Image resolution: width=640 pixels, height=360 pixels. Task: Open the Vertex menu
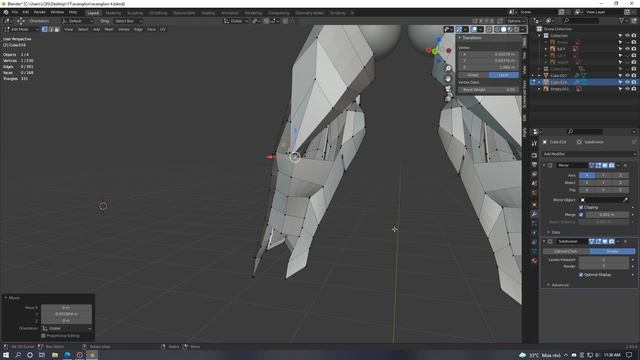click(124, 29)
